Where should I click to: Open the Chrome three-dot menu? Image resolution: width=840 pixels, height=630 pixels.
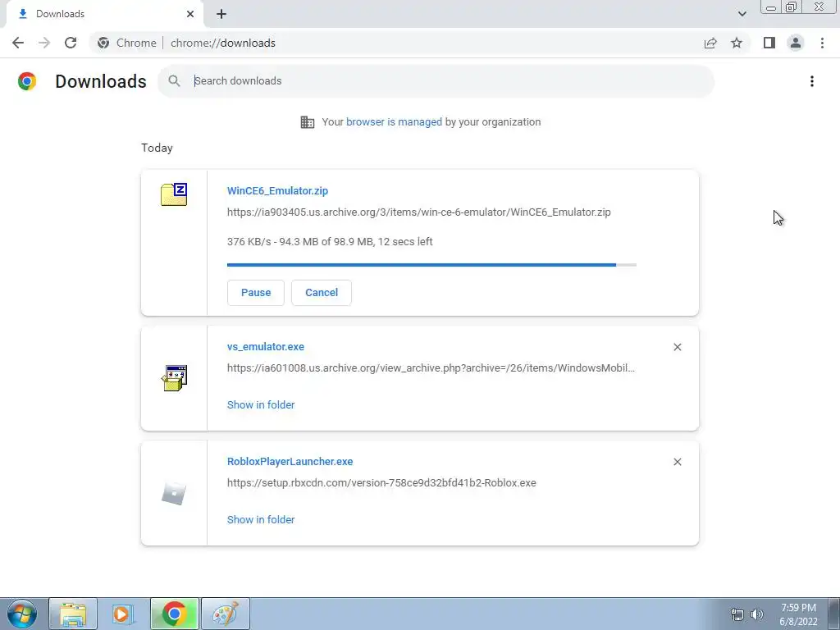tap(822, 43)
